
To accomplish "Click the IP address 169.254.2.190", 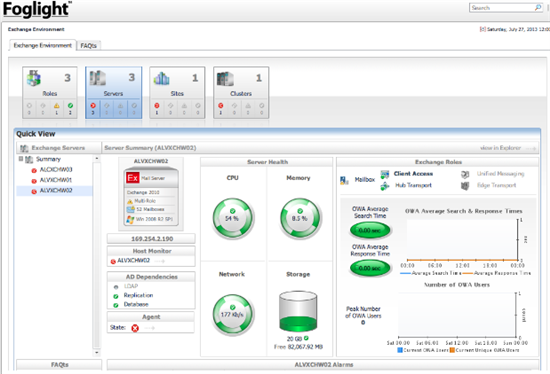I will (152, 239).
